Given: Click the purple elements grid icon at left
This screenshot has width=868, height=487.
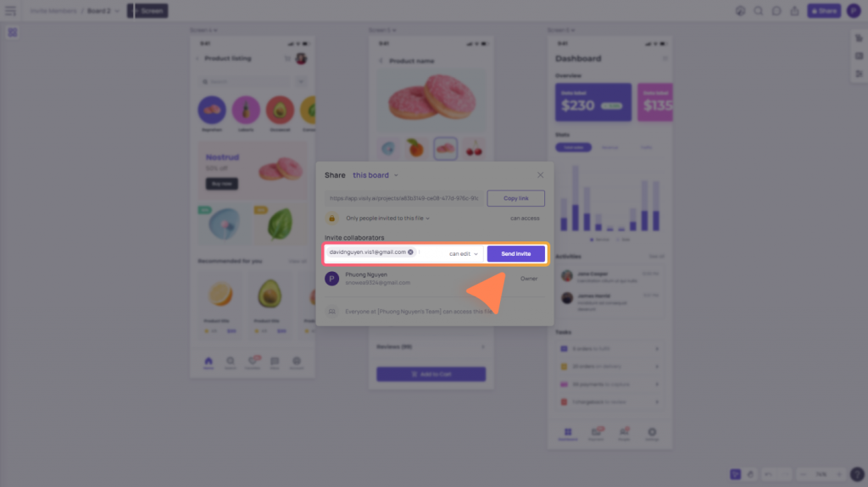Looking at the screenshot, I should point(12,33).
